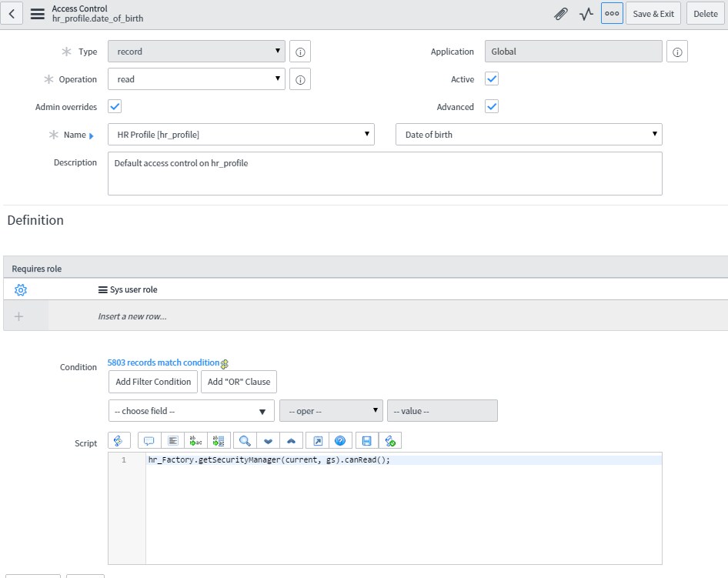Click the Delete button
The width and height of the screenshot is (728, 578).
[x=706, y=13]
